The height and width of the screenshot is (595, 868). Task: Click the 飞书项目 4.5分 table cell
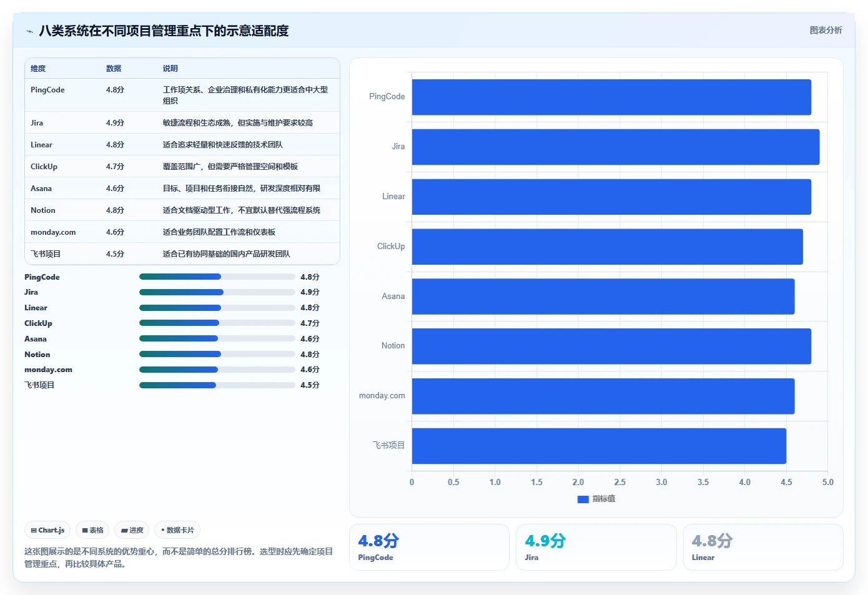tap(115, 254)
